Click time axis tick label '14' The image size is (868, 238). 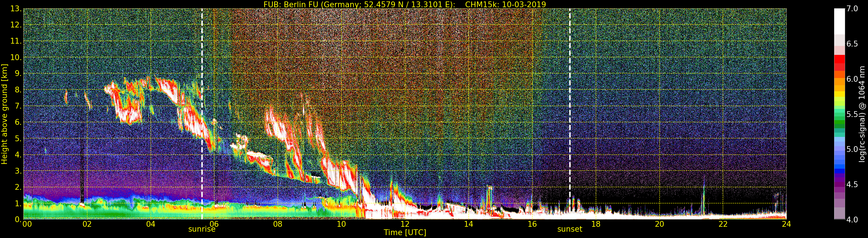[469, 224]
